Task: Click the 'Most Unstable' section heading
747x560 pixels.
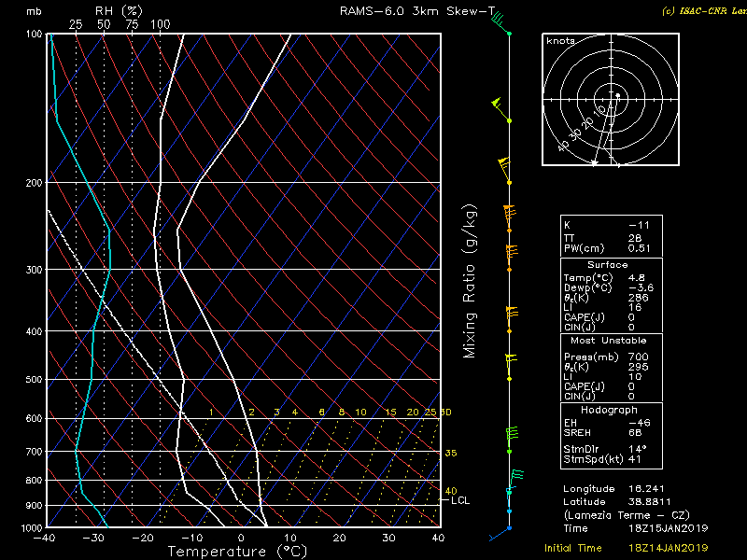Action: [609, 341]
